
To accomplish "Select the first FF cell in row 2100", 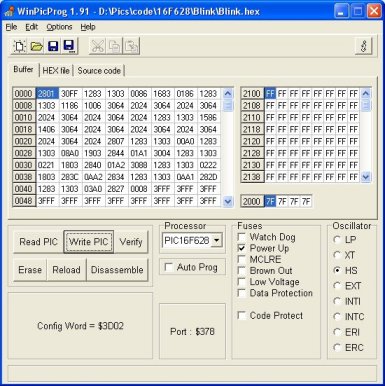I will coord(270,94).
